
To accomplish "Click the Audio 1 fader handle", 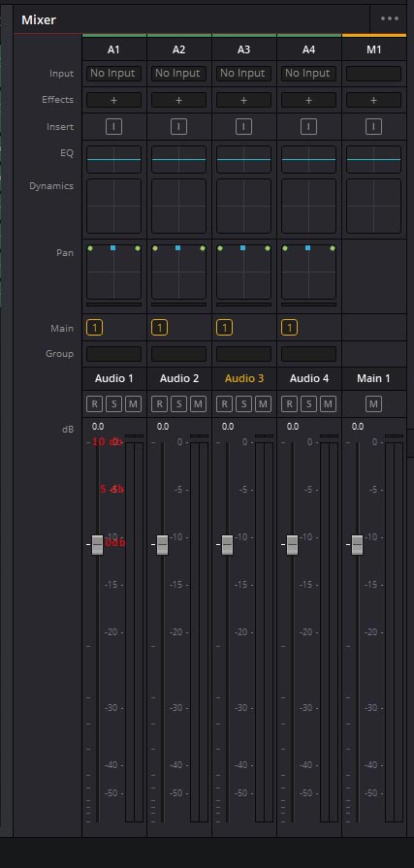I will click(97, 545).
